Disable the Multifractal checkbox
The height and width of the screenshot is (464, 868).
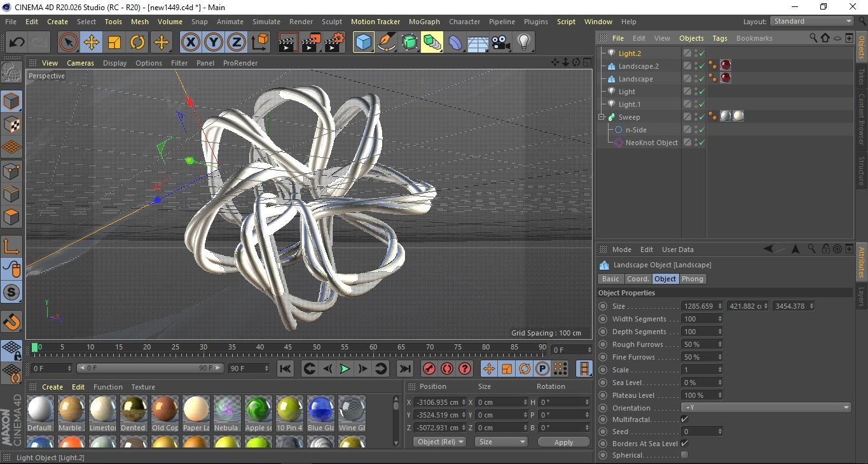pos(684,419)
